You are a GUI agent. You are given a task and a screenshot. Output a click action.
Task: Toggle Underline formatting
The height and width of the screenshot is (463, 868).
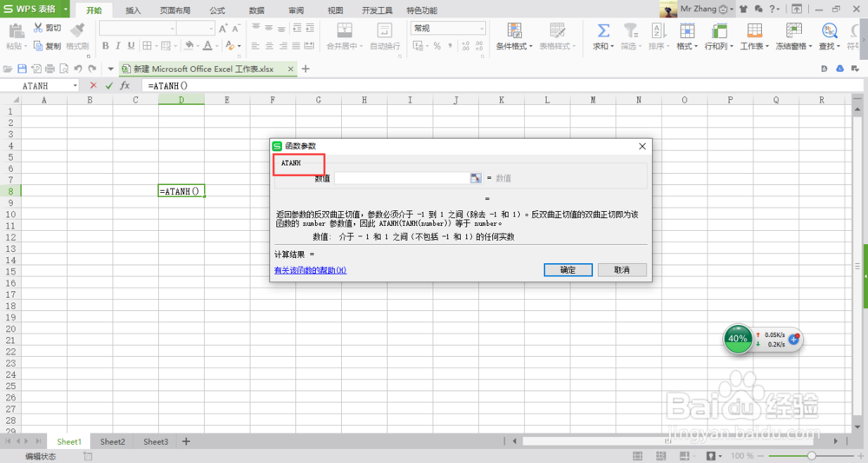tap(131, 45)
